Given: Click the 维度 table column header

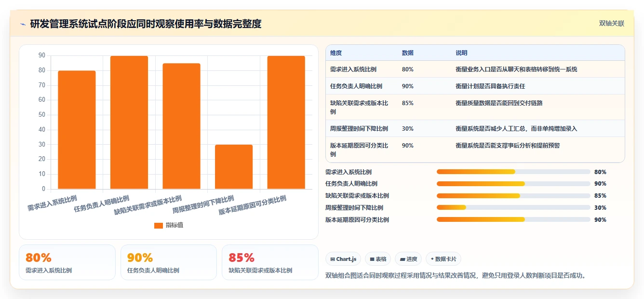Looking at the screenshot, I should pyautogui.click(x=336, y=53).
